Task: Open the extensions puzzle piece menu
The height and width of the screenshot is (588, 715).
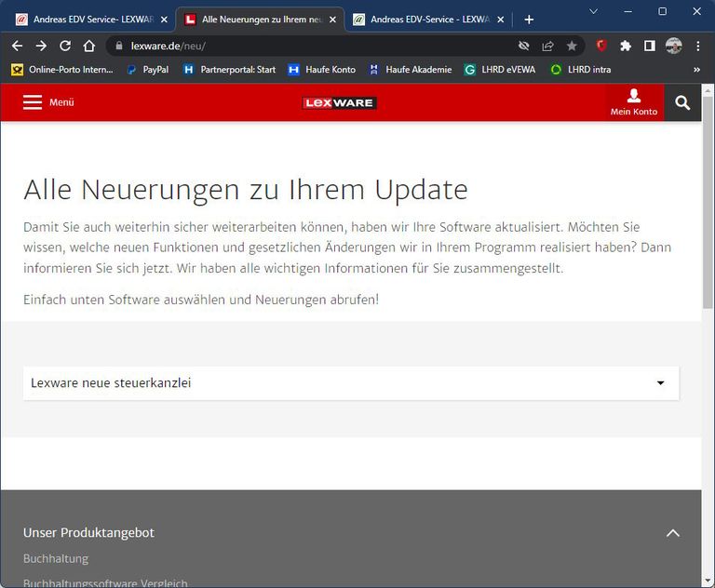Action: 626,46
